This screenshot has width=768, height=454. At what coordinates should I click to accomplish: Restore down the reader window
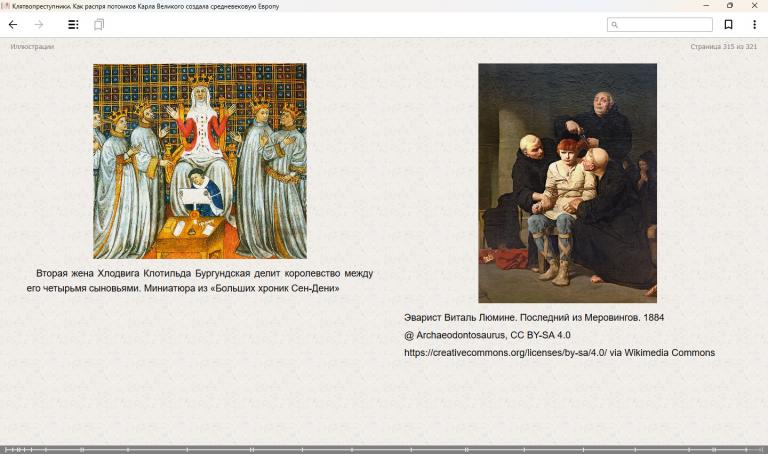point(730,5)
